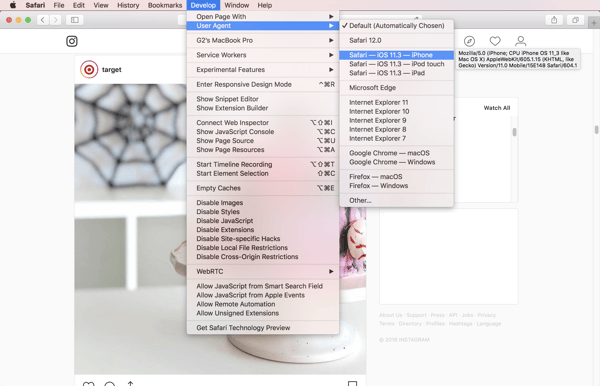600x386 pixels.
Task: Click the Safari forward arrow
Action: tap(55, 20)
